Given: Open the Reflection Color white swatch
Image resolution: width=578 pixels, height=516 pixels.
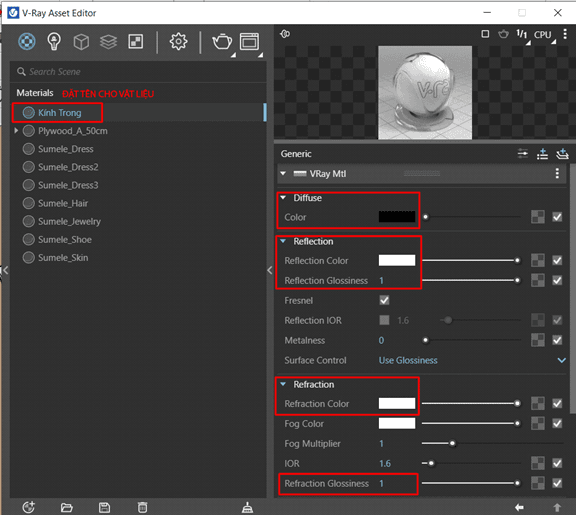Looking at the screenshot, I should pyautogui.click(x=397, y=260).
